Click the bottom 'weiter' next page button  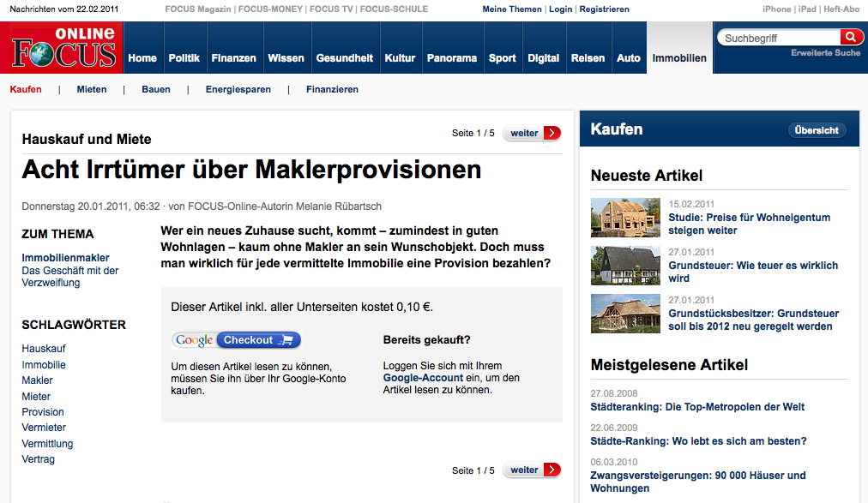click(x=532, y=470)
